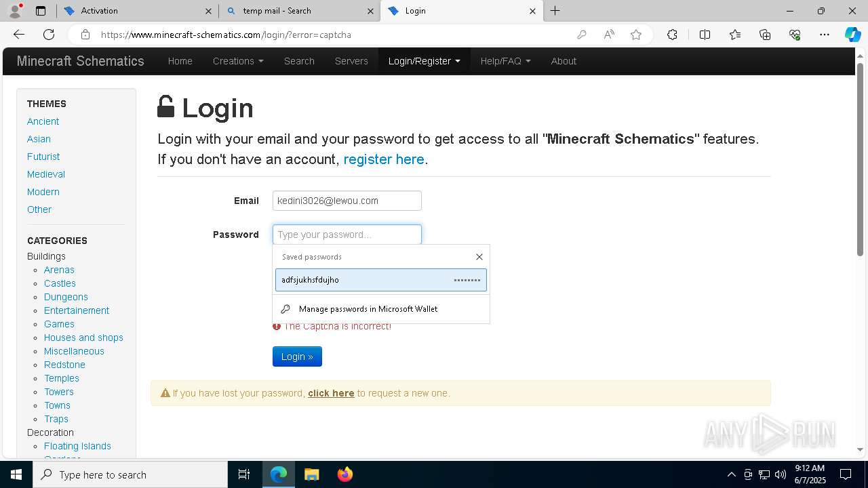The height and width of the screenshot is (488, 868).
Task: Launch Firefox from taskbar
Action: point(344,474)
